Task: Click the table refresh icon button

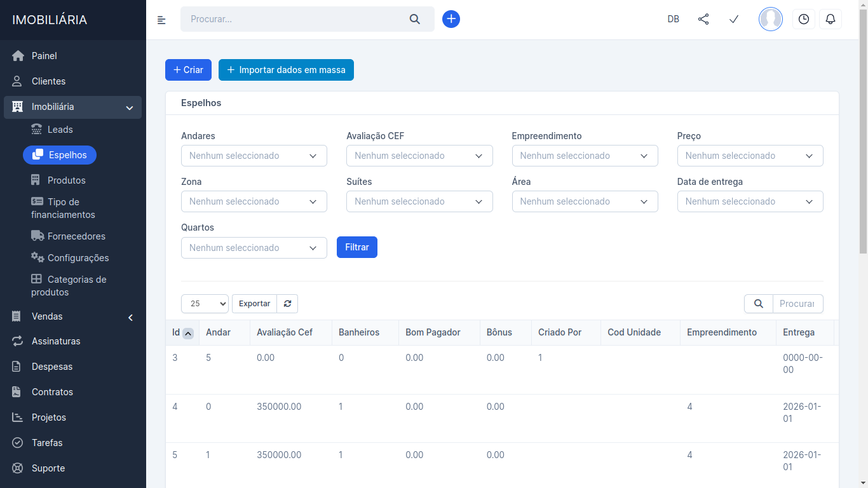Action: pyautogui.click(x=287, y=304)
